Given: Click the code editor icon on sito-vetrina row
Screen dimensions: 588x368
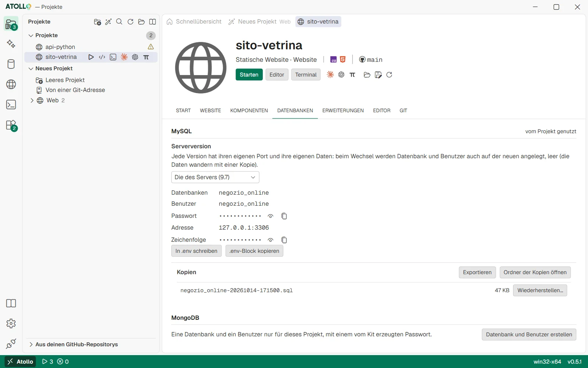Looking at the screenshot, I should click(x=102, y=57).
